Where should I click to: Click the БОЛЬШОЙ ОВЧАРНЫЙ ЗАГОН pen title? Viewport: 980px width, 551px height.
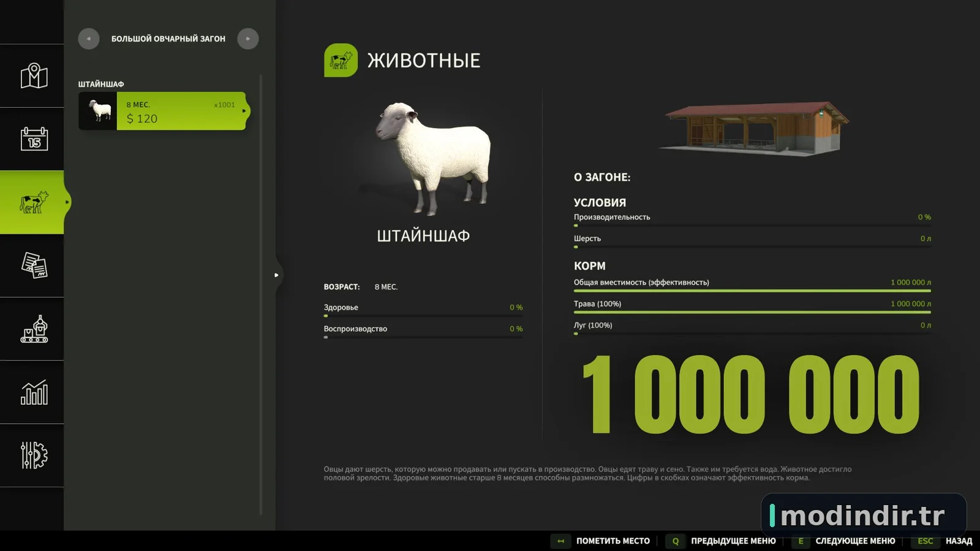(x=168, y=39)
